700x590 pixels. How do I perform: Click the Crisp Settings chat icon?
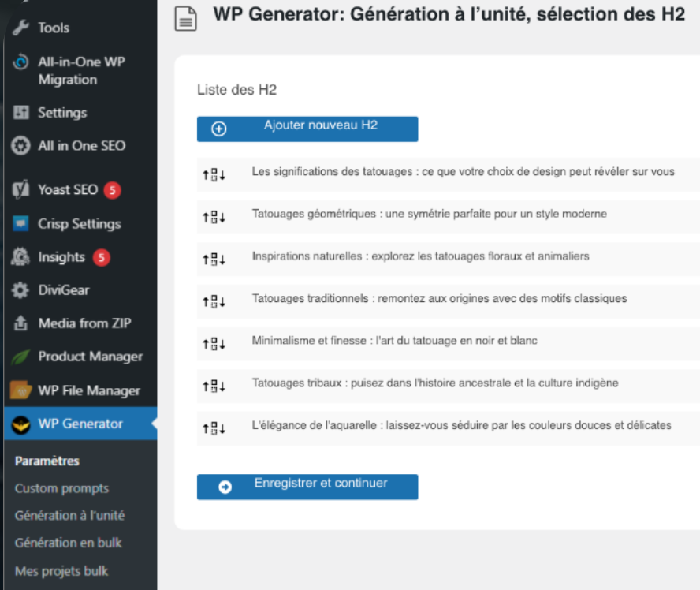tap(20, 223)
